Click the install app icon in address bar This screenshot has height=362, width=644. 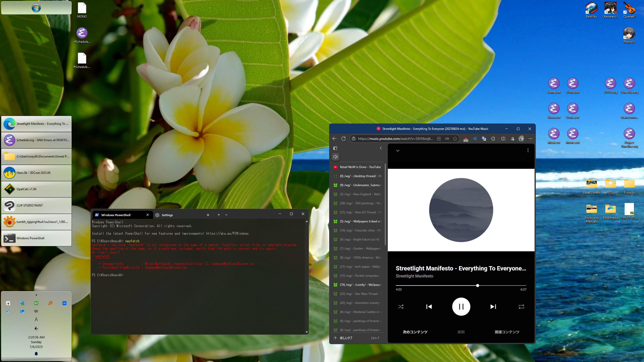pyautogui.click(x=439, y=139)
